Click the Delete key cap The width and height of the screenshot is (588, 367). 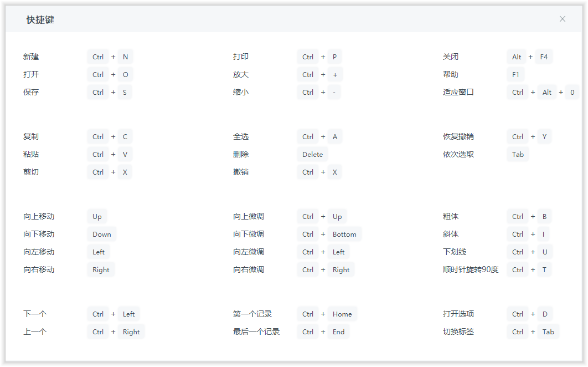click(312, 154)
